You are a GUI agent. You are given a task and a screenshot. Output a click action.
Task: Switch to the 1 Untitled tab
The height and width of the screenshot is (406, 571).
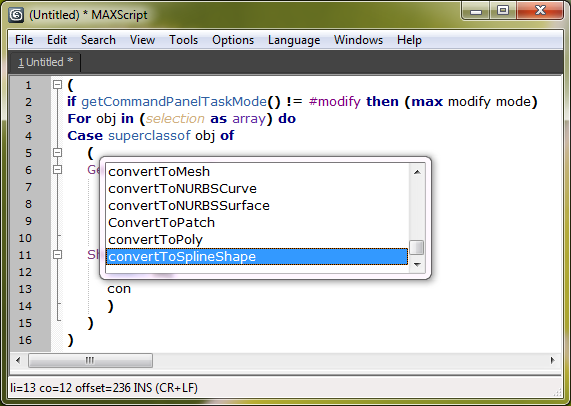click(46, 62)
